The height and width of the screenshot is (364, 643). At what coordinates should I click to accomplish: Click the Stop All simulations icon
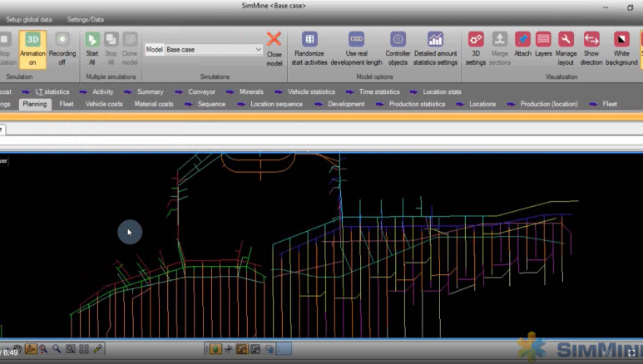[111, 49]
